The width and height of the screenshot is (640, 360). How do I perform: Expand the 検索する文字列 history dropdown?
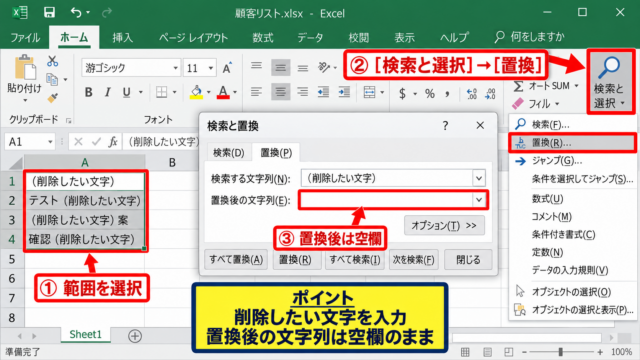click(x=479, y=178)
